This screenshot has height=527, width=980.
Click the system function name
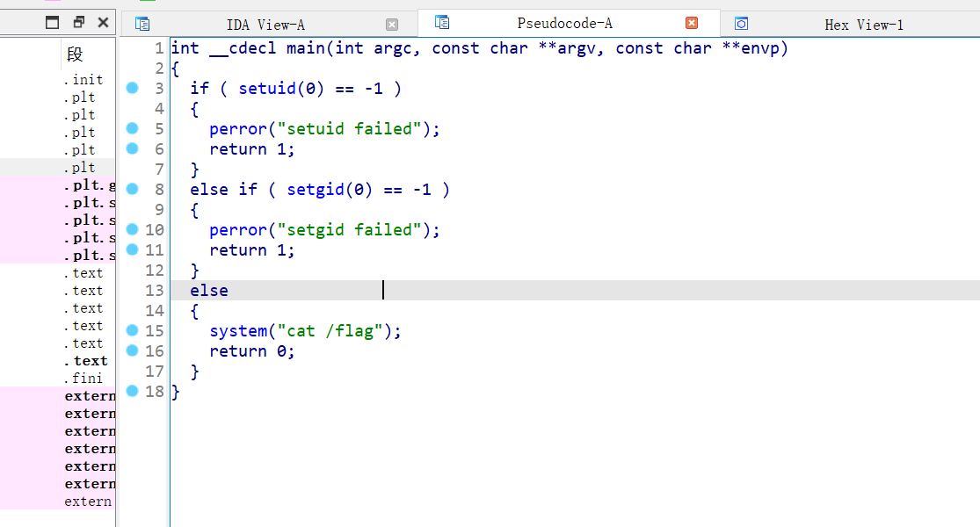[x=237, y=331]
